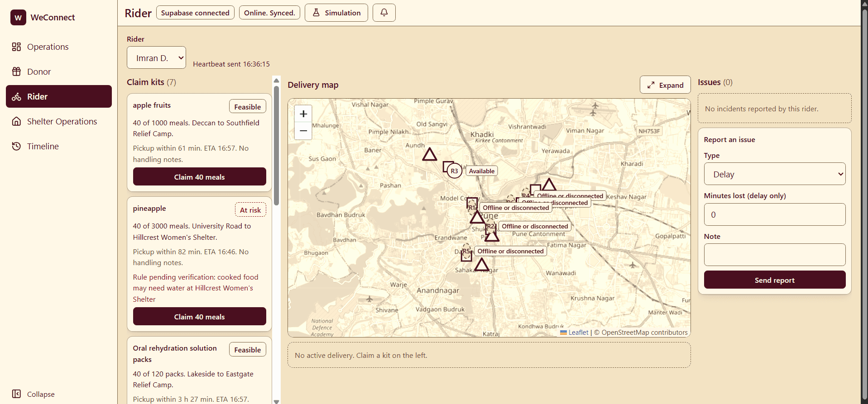Toggle the Simulation button
Image resolution: width=868 pixels, height=404 pixels.
[336, 13]
